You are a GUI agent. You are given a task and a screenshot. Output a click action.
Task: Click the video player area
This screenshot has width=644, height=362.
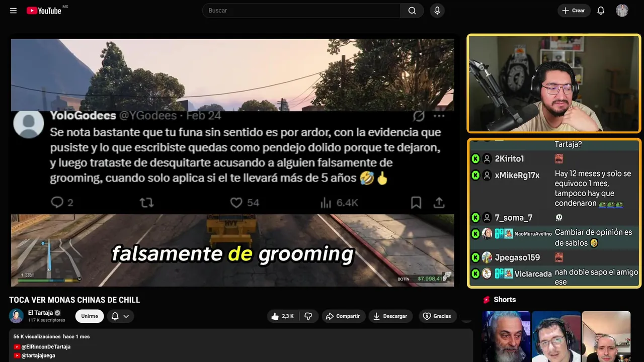click(232, 162)
